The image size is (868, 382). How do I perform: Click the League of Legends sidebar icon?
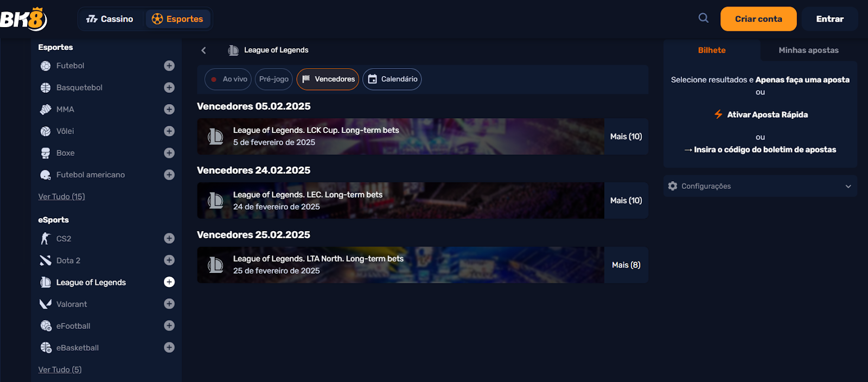[x=46, y=282]
